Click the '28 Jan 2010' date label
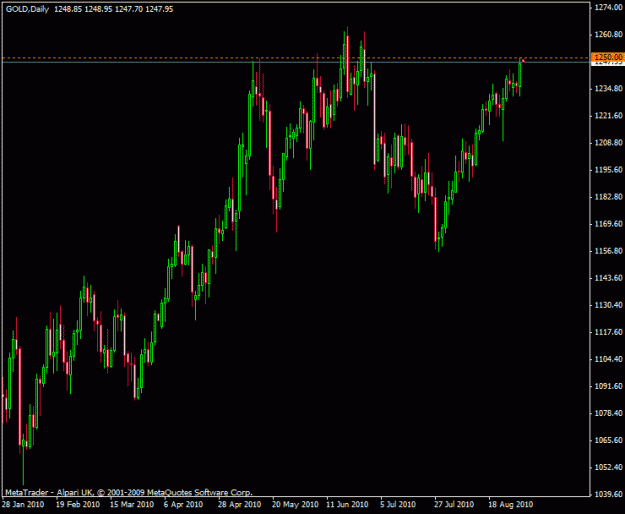This screenshot has height=514, width=625. click(22, 504)
